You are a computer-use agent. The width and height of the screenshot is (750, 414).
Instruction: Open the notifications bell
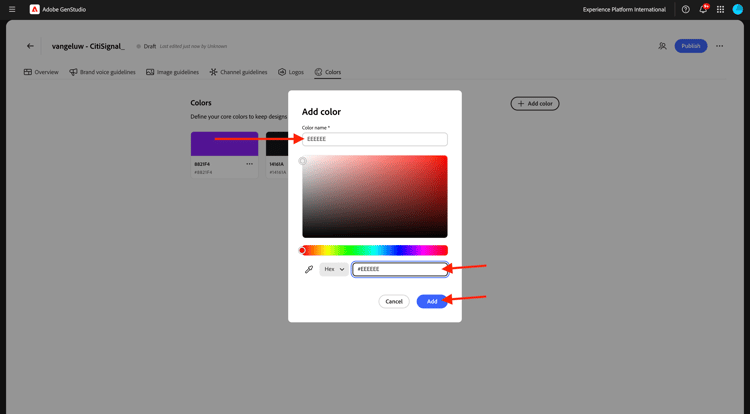pos(703,9)
